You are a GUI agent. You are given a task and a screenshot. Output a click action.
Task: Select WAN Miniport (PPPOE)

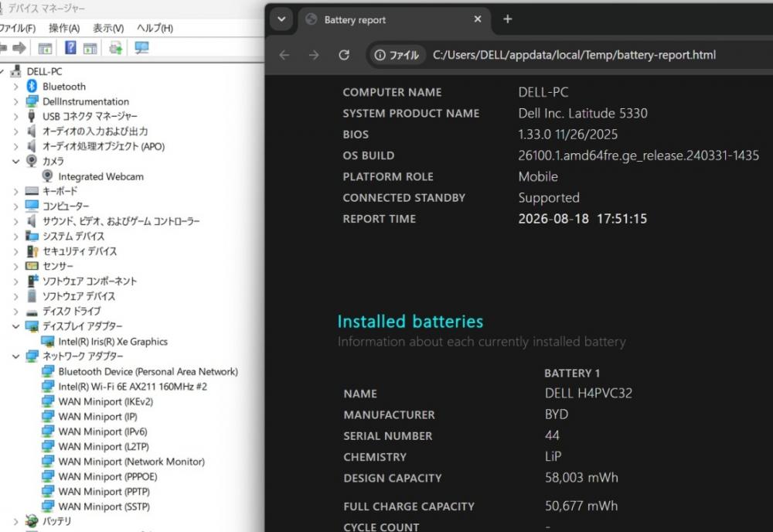(107, 477)
